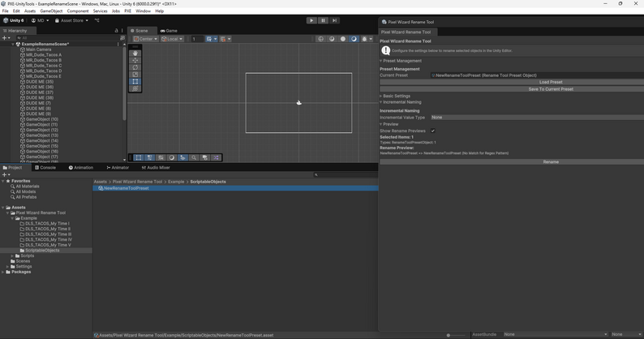
Task: Collapse the ExampleRenameScene hierarchy
Action: 13,44
